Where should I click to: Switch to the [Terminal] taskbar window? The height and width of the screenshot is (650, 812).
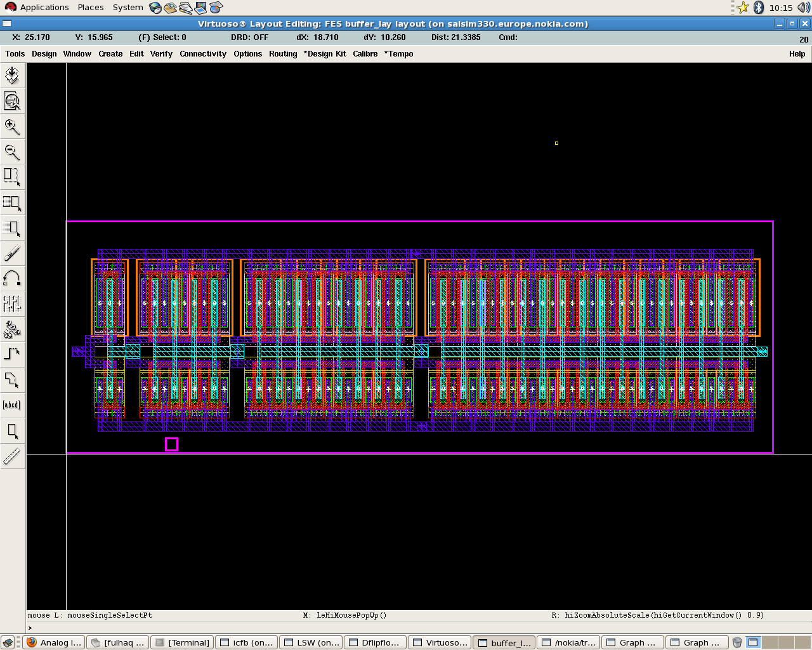coord(182,642)
